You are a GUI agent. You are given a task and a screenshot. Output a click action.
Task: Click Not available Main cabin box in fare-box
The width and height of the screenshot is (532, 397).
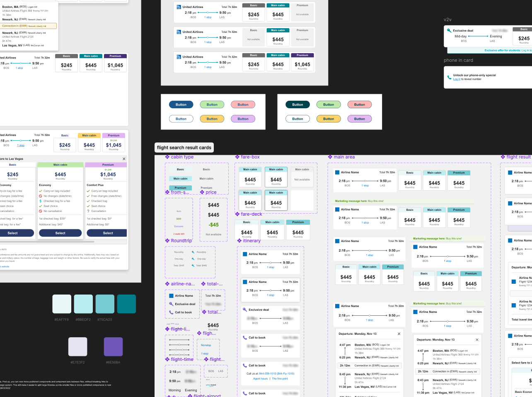tap(302, 177)
